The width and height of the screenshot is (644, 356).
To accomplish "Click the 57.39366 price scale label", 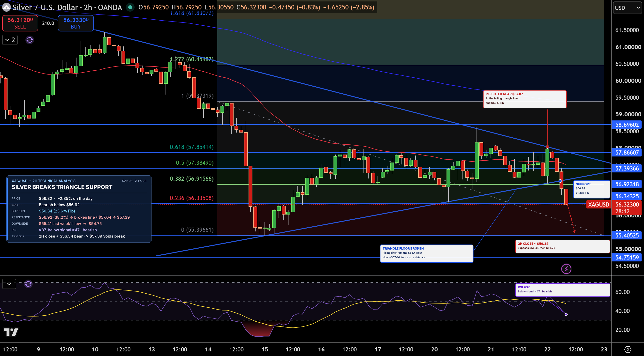I will [x=627, y=168].
